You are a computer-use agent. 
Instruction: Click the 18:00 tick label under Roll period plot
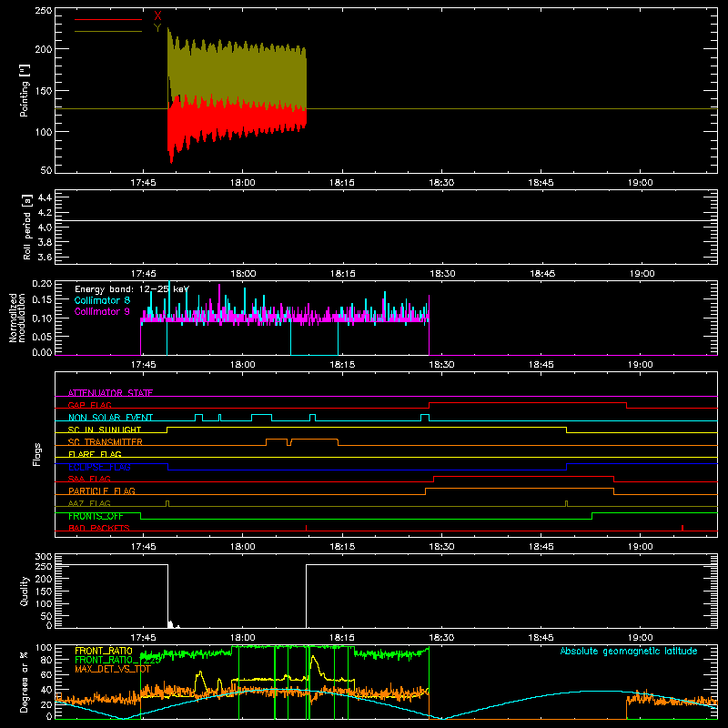click(243, 274)
